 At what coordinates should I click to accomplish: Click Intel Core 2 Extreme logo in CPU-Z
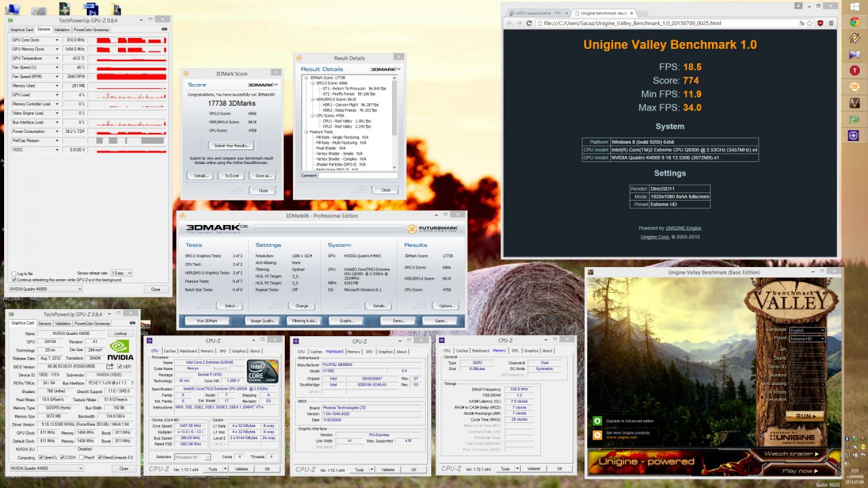(263, 370)
